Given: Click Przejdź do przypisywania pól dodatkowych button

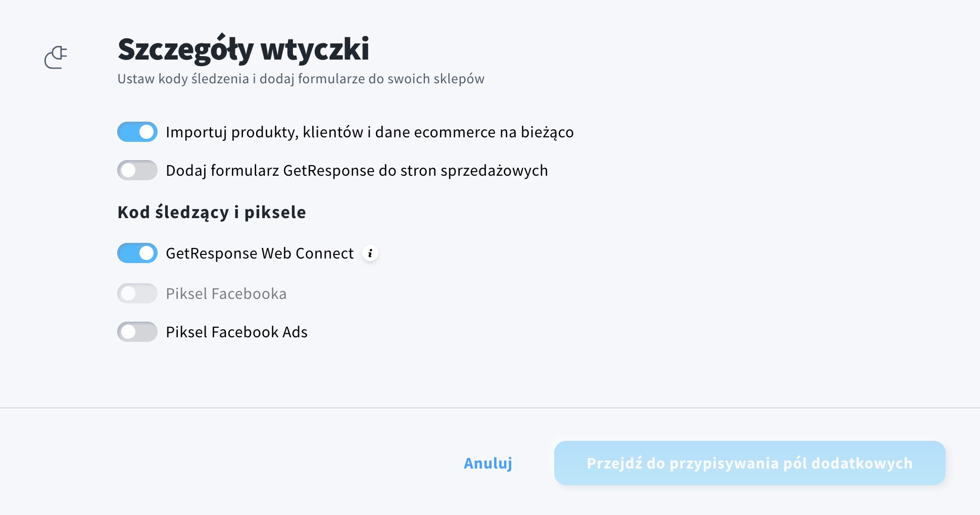Looking at the screenshot, I should 750,463.
